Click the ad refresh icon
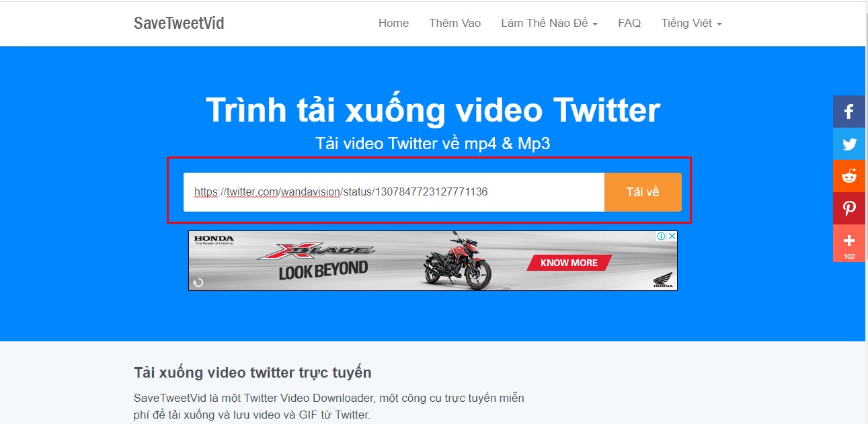The image size is (868, 424). pos(197,282)
